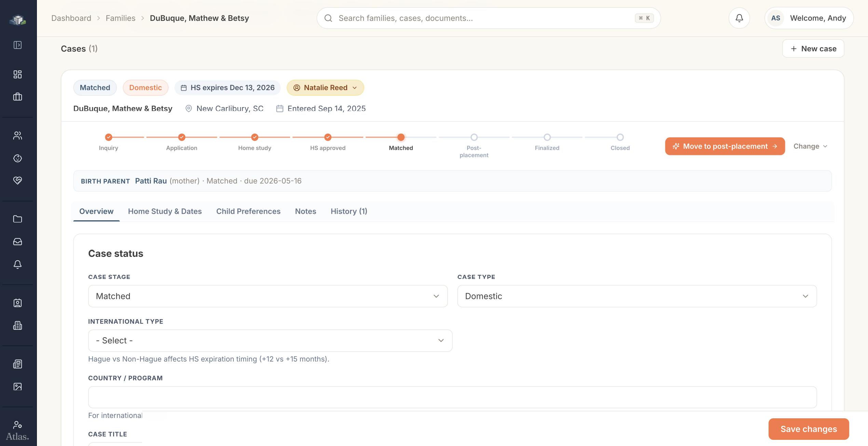Click the Post-placement stage marker
The height and width of the screenshot is (446, 868).
coord(474,137)
